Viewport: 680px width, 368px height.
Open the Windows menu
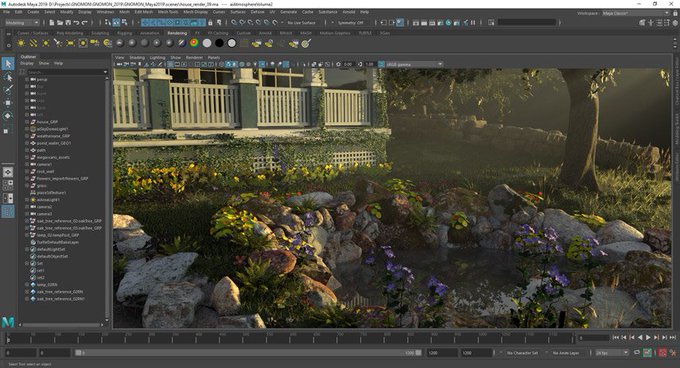(x=105, y=12)
